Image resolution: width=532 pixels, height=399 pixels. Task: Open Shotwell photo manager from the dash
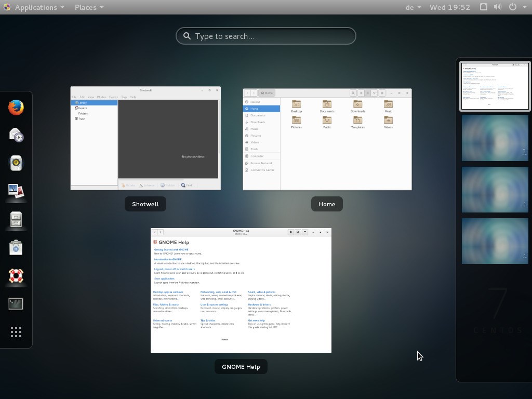(x=16, y=191)
